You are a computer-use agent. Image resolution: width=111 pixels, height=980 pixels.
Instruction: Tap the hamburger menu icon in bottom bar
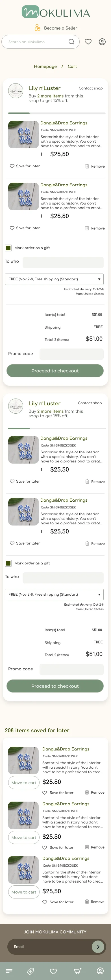click(10, 971)
